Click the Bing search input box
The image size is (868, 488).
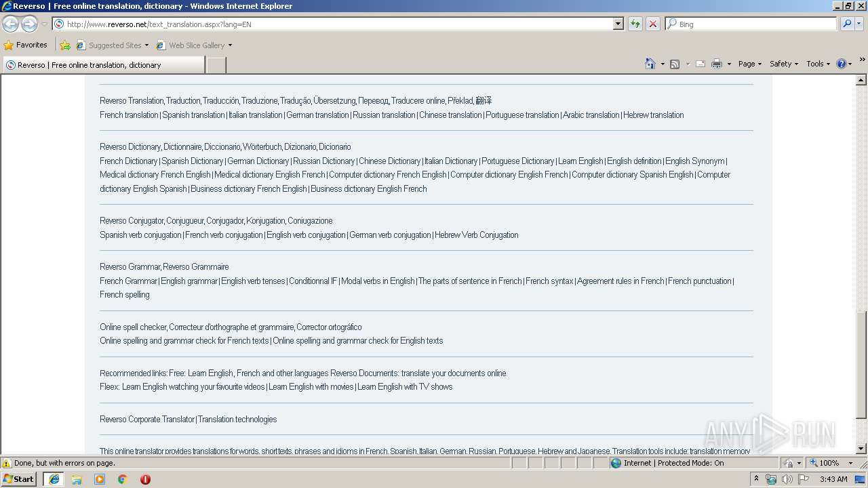tap(751, 24)
